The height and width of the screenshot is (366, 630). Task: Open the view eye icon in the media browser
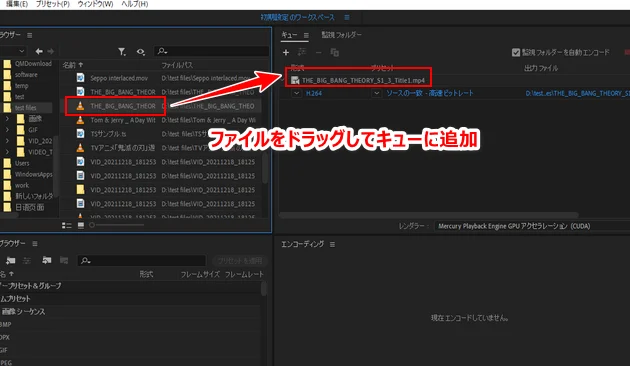141,51
